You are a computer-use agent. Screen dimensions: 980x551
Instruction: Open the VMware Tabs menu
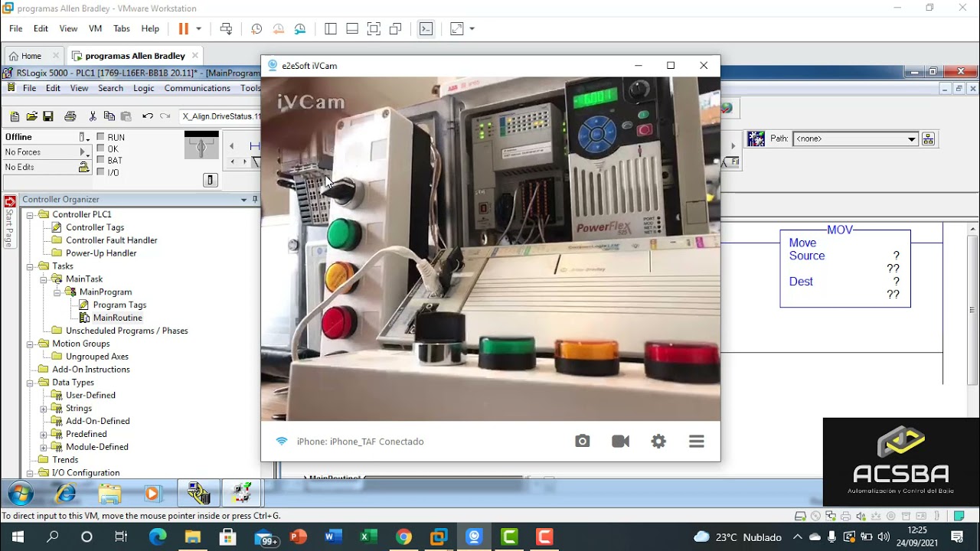point(122,28)
